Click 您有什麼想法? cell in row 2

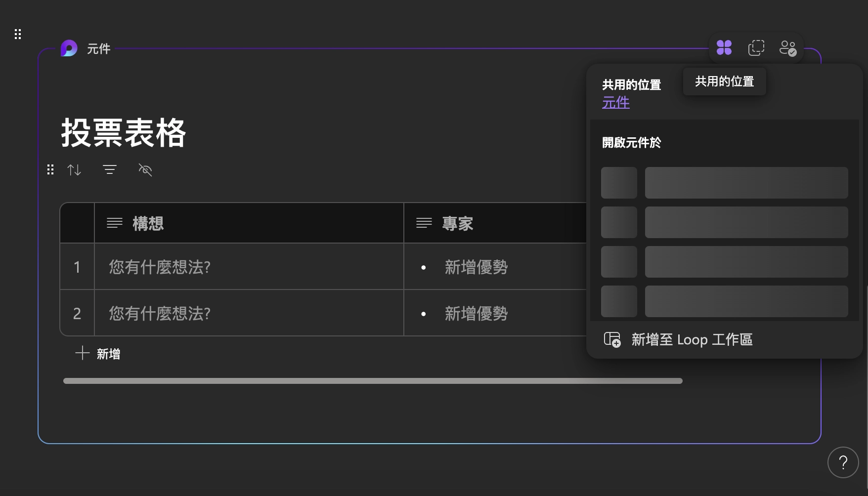[x=249, y=313]
